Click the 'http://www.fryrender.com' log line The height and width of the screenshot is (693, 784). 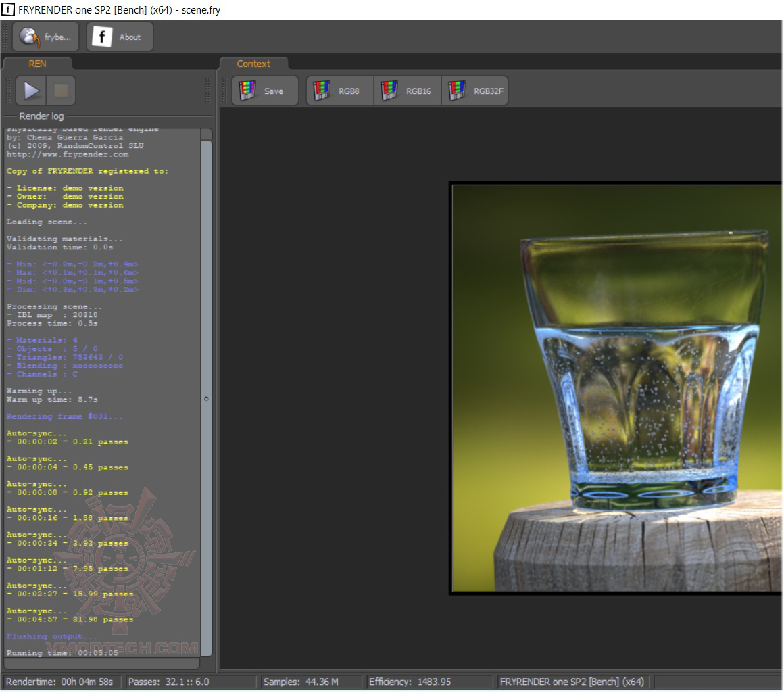click(x=68, y=155)
